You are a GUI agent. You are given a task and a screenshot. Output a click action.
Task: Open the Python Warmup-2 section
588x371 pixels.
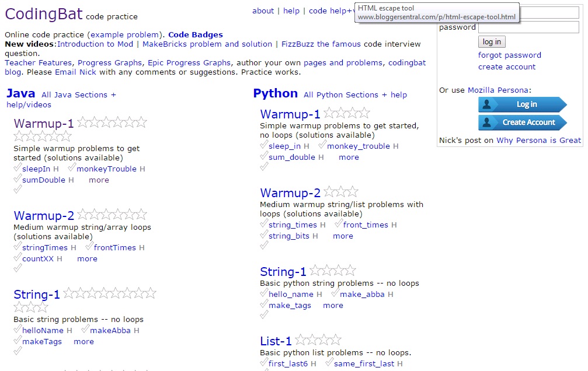(x=290, y=192)
